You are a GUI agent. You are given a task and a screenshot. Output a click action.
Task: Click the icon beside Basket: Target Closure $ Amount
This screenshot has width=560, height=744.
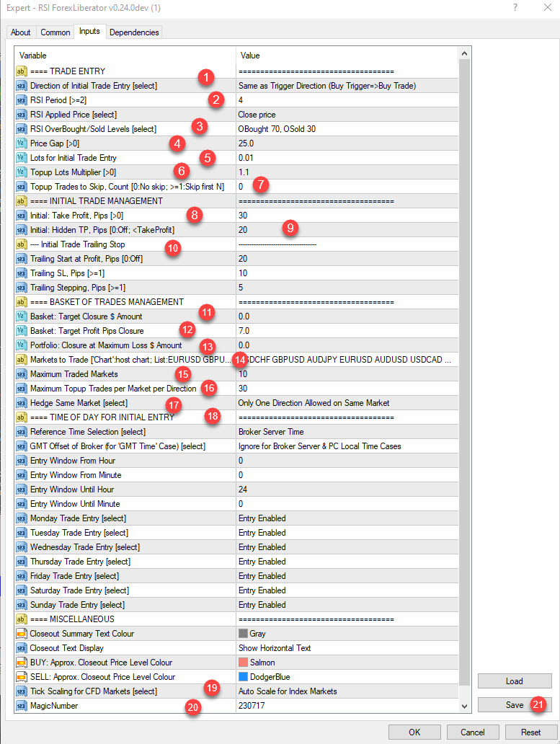pos(22,316)
